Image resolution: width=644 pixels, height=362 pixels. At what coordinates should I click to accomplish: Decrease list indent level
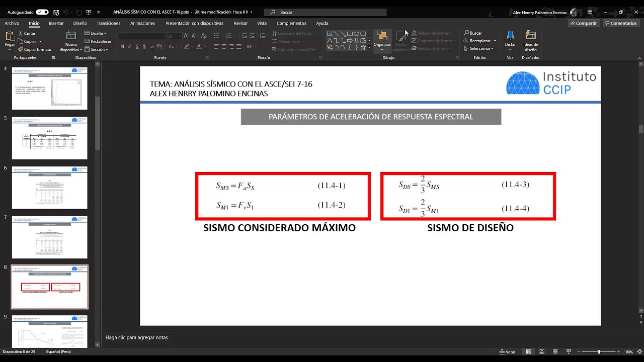(x=244, y=36)
